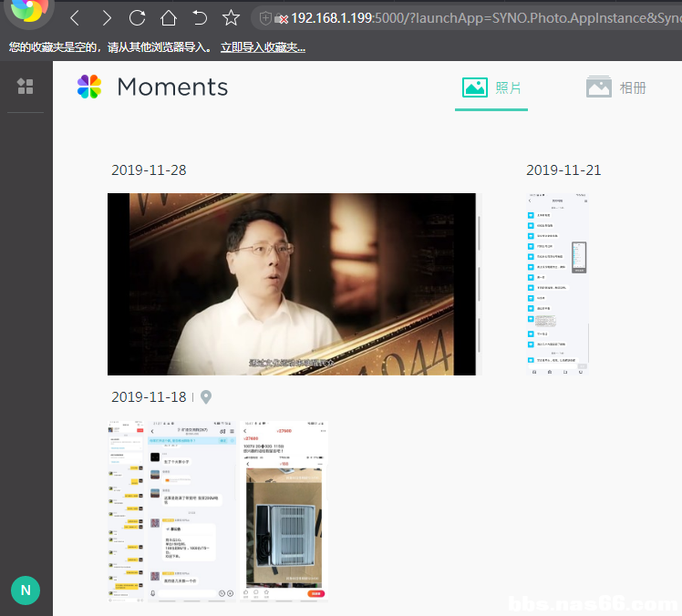Click the location pin beside 2019-11-18

point(206,397)
